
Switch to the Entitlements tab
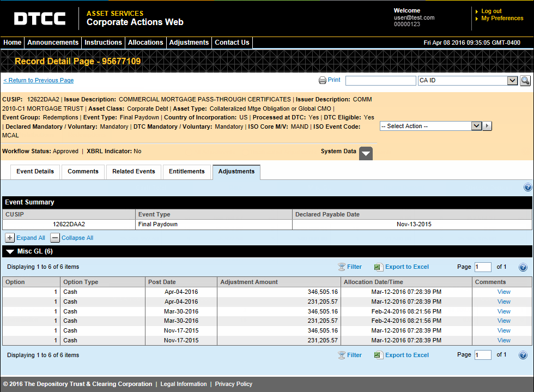[x=187, y=172]
